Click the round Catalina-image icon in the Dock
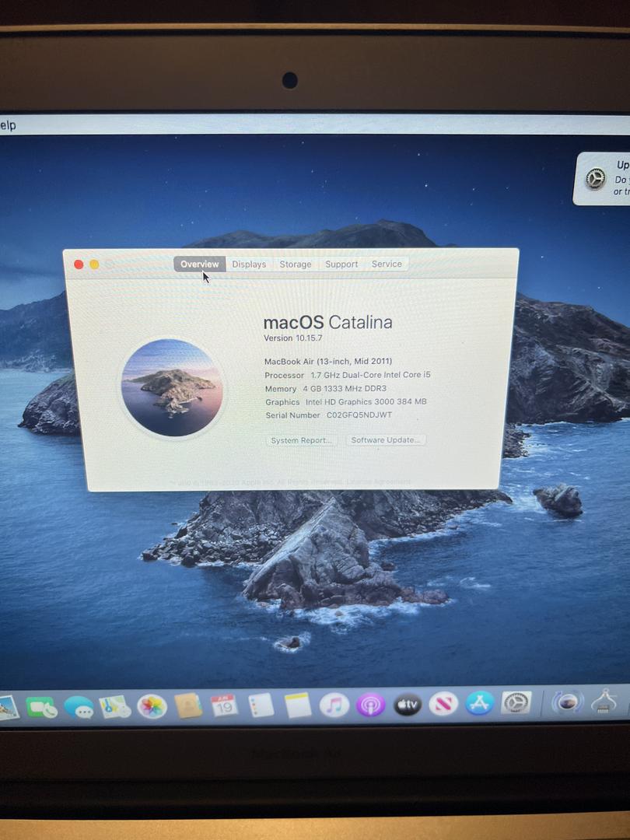 click(567, 702)
